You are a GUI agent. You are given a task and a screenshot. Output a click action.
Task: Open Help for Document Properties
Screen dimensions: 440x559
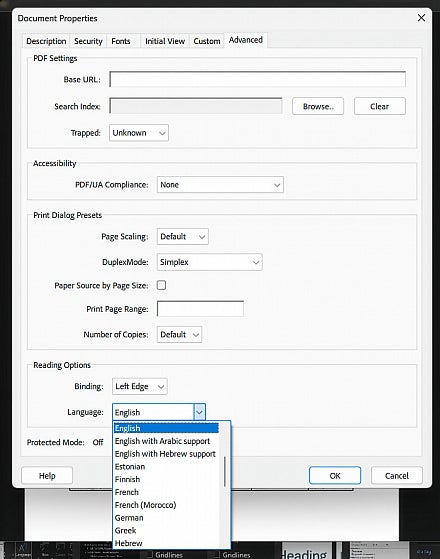[47, 476]
